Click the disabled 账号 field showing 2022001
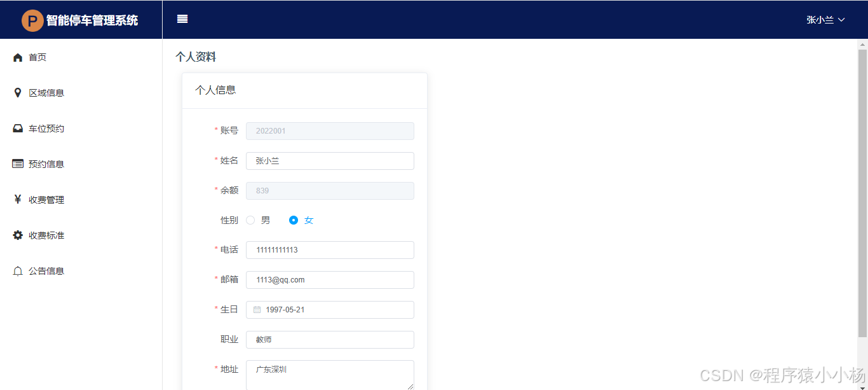This screenshot has height=390, width=868. (330, 131)
